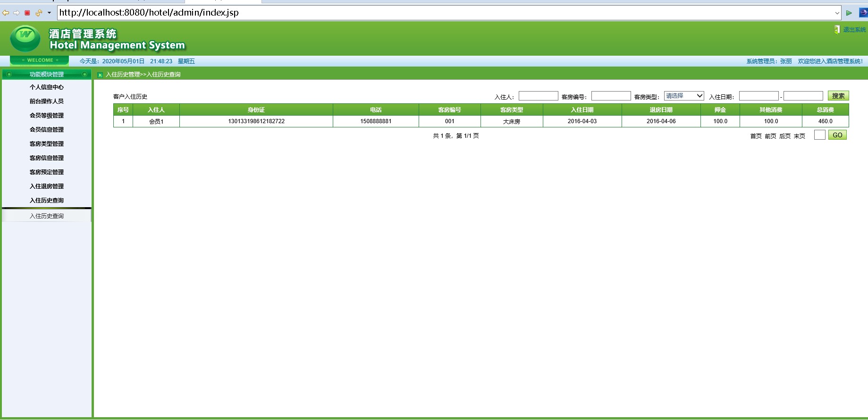Screen dimensions: 868x420
Task: Click the 功能模块管理 sidebar header
Action: click(47, 74)
